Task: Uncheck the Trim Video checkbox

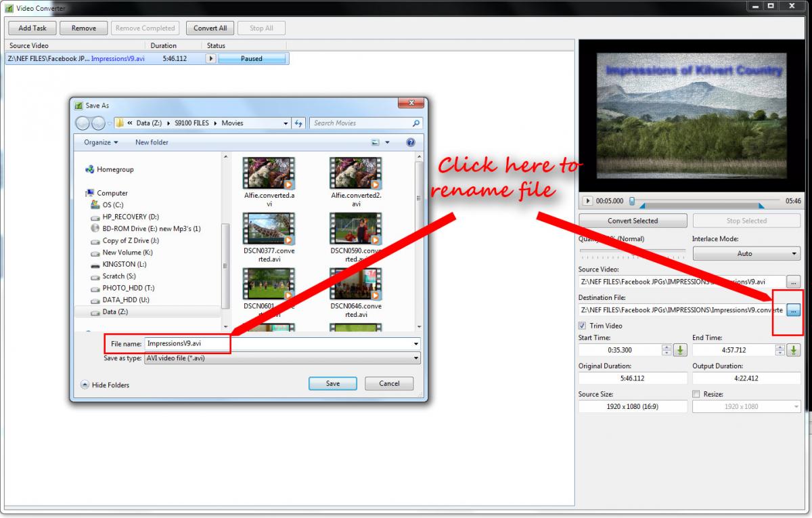Action: 583,326
